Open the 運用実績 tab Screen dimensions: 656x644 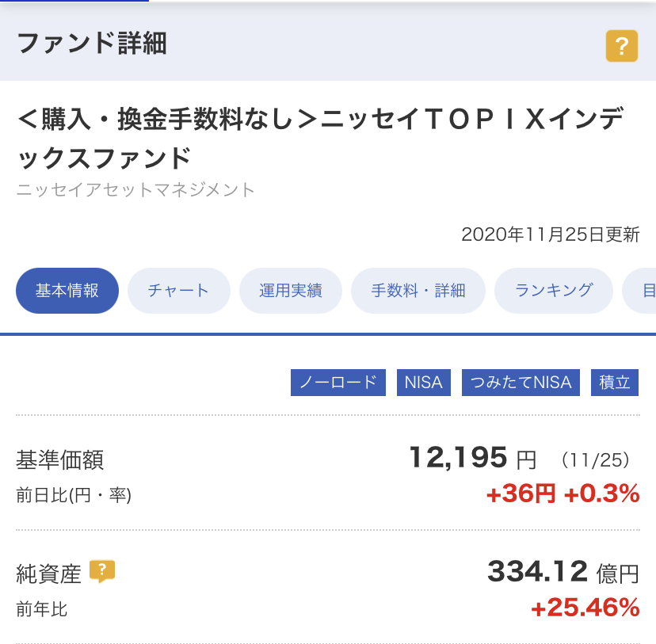tap(291, 291)
